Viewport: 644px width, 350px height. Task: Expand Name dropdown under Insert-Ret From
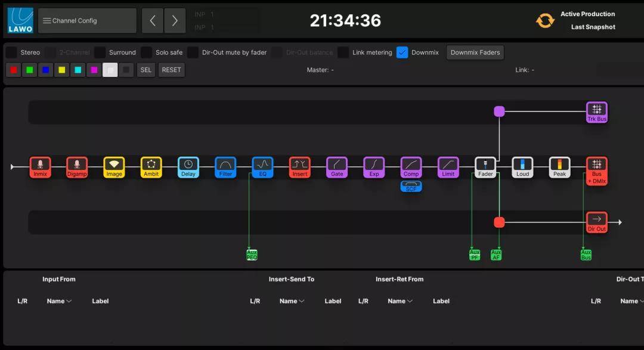(400, 301)
